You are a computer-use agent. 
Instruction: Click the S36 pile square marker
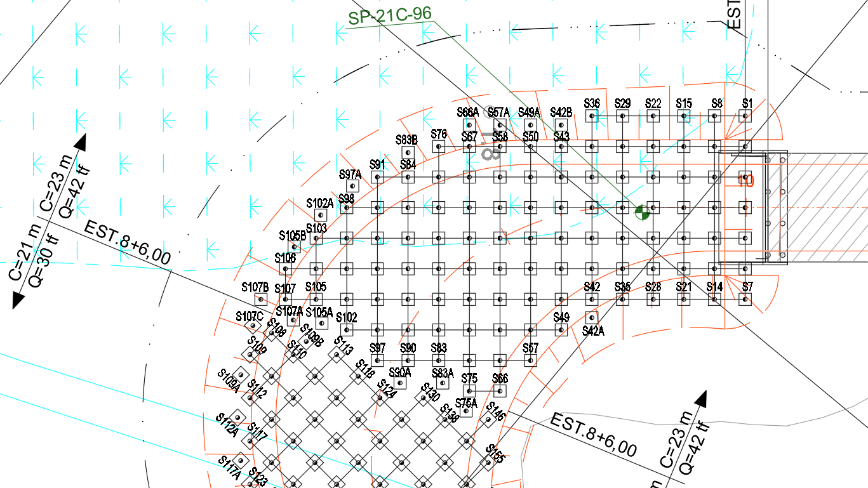(x=592, y=116)
